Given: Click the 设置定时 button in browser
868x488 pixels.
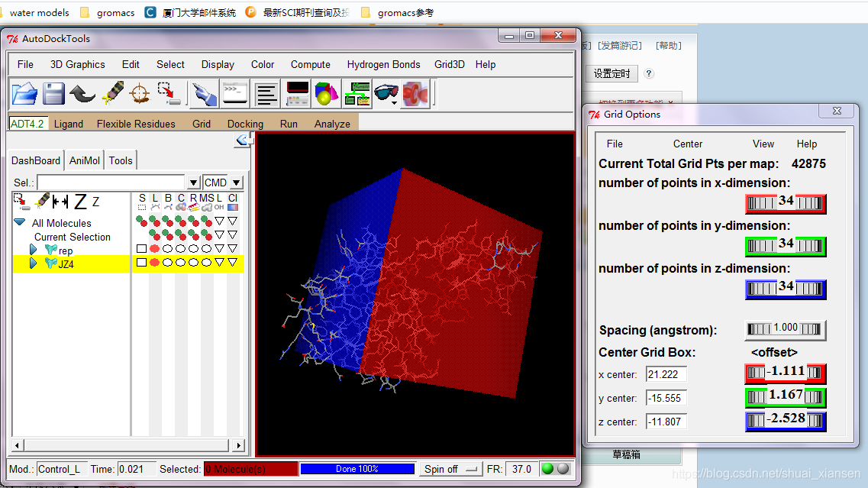Looking at the screenshot, I should pyautogui.click(x=611, y=73).
